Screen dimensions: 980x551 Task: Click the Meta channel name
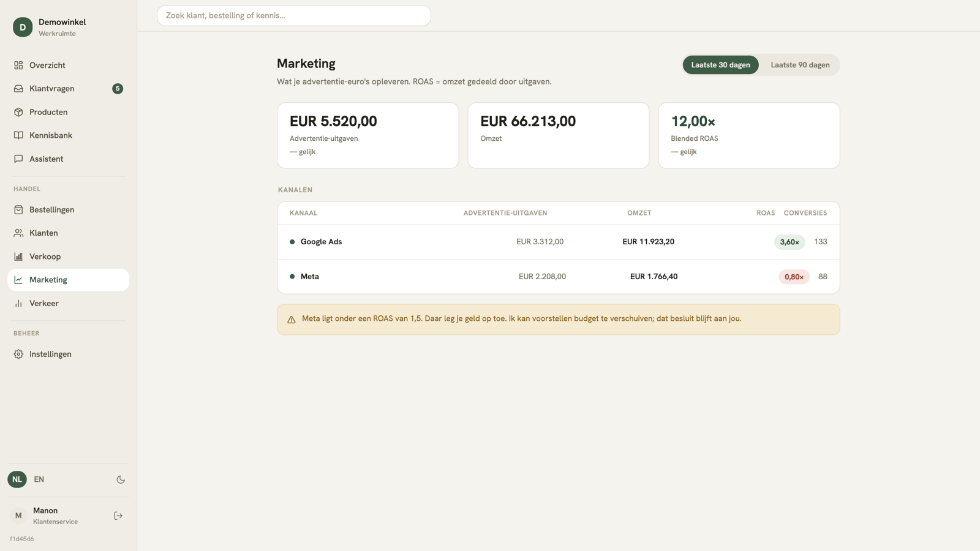pos(310,277)
